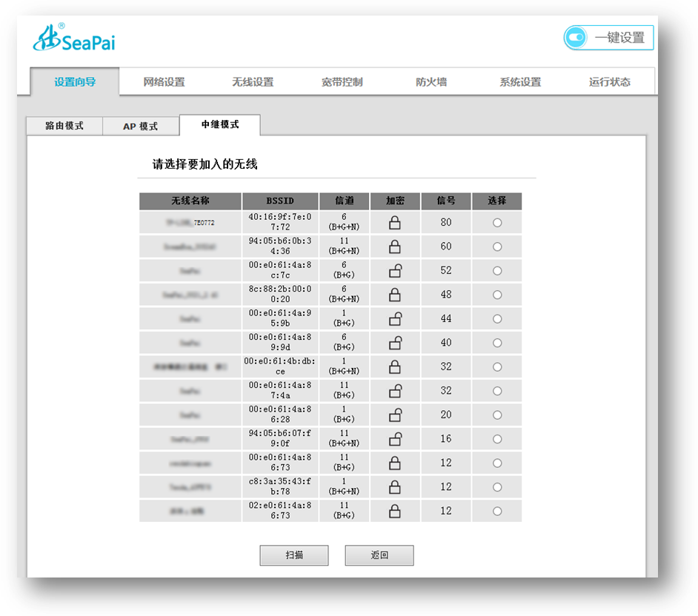Click the 请选择要加入的无线 heading
The image size is (698, 616).
click(x=205, y=164)
